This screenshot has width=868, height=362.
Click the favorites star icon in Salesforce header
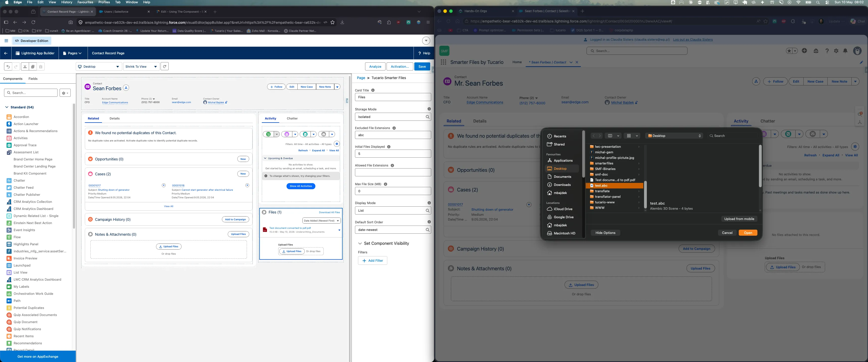[x=789, y=51]
